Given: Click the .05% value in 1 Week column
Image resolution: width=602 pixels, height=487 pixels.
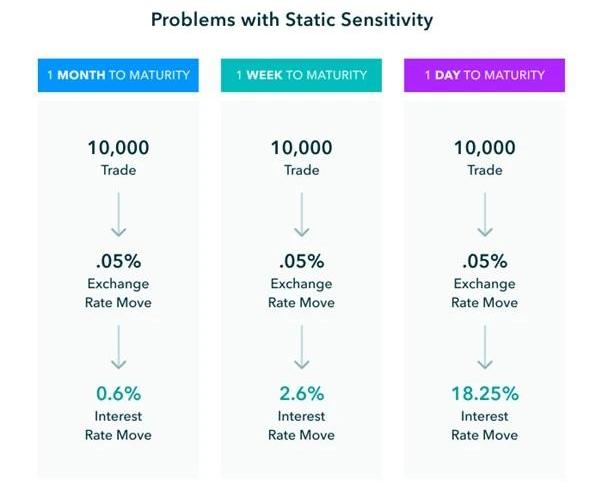Looking at the screenshot, I should [x=301, y=261].
